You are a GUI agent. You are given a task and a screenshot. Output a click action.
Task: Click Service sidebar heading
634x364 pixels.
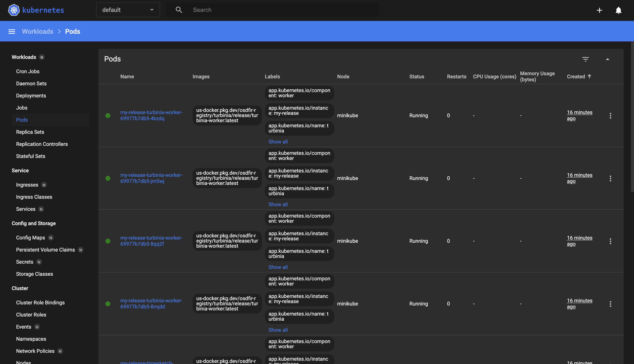tap(20, 170)
